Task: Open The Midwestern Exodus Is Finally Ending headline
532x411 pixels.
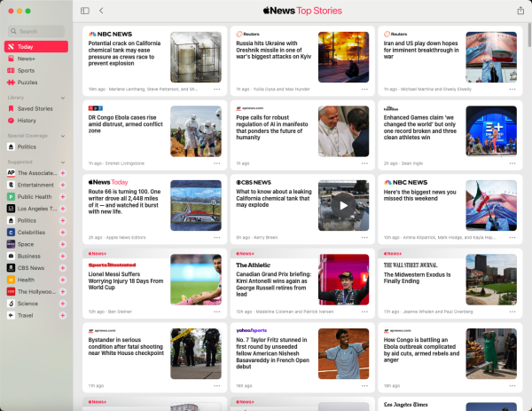Action: [x=417, y=278]
